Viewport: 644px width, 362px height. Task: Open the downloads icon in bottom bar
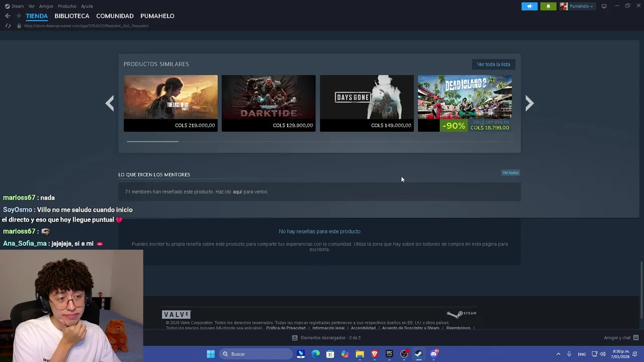[295, 338]
